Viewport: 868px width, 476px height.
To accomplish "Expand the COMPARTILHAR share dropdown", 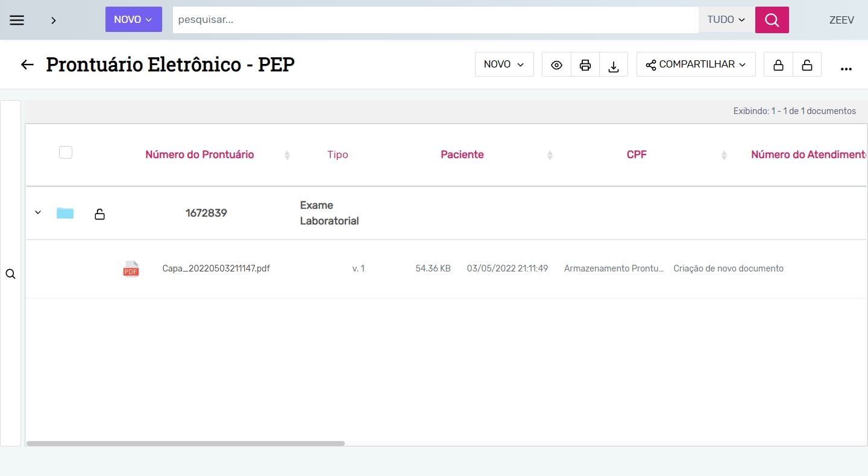I will (696, 65).
